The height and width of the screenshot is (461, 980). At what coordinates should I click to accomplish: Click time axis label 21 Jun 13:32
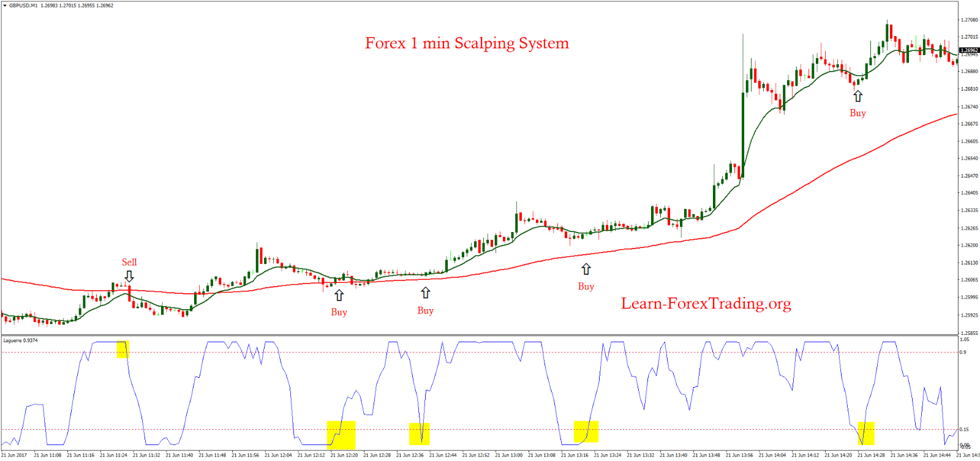pos(641,455)
